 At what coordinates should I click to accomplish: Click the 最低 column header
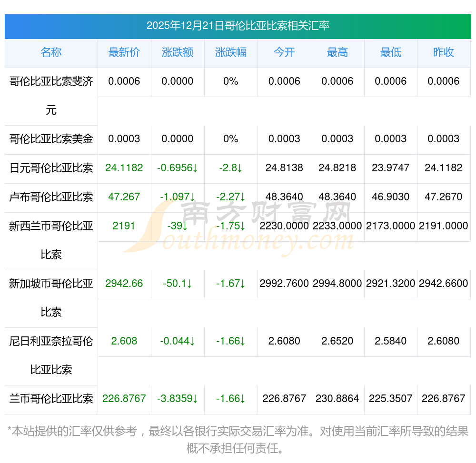click(390, 52)
